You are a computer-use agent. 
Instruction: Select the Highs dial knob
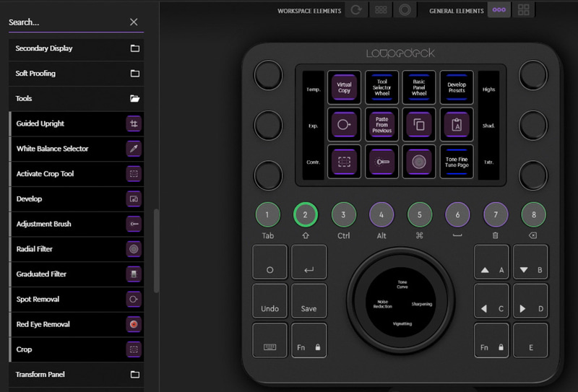(533, 75)
